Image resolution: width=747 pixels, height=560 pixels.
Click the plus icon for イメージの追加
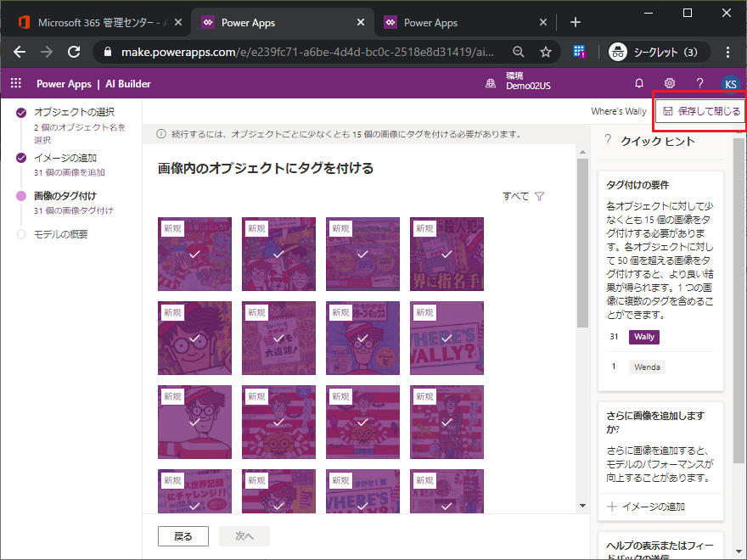(x=612, y=507)
